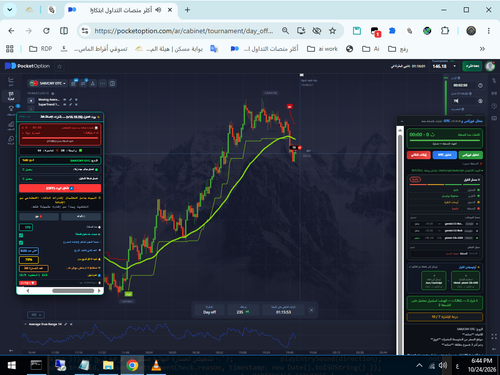The image size is (500, 375).
Task: Show more bookmarks with double chevron
Action: pyautogui.click(x=482, y=49)
